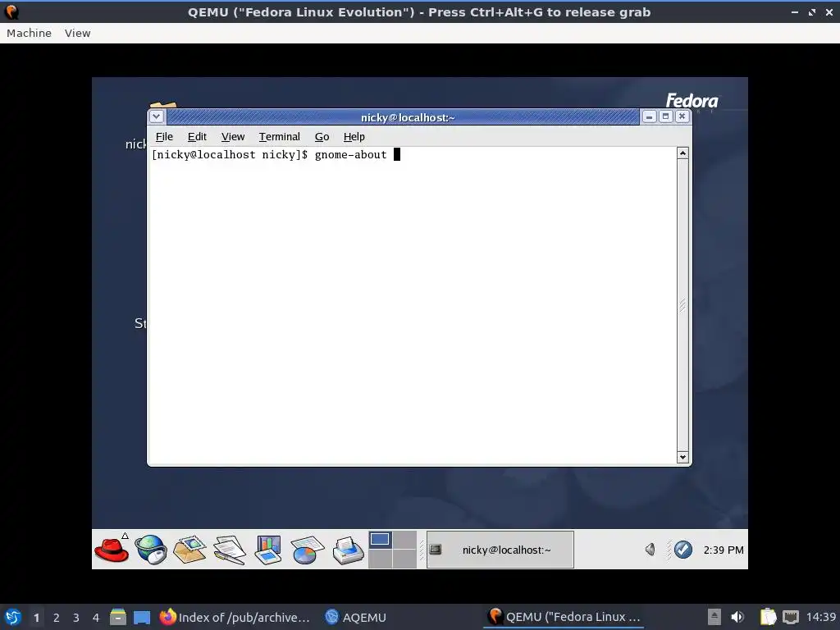The width and height of the screenshot is (840, 630).
Task: Open the QEMU Machine menu
Action: click(29, 33)
